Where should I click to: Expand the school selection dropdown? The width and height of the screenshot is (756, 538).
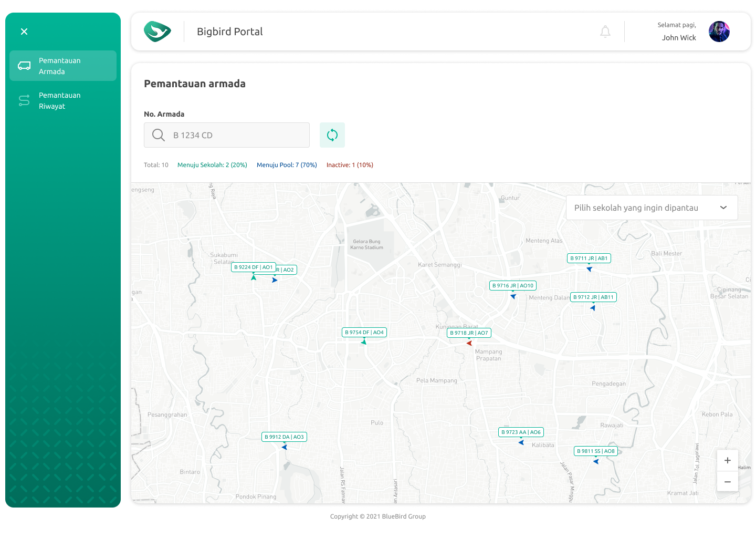click(x=652, y=208)
